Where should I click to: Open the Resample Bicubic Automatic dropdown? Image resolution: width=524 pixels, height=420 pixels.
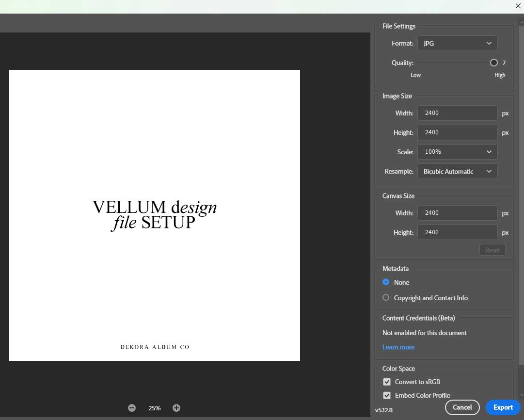[457, 171]
